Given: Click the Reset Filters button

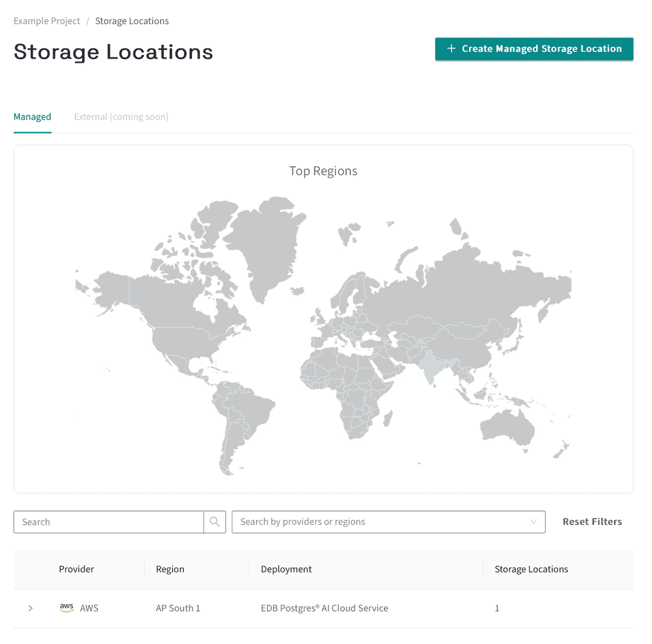Looking at the screenshot, I should 592,521.
